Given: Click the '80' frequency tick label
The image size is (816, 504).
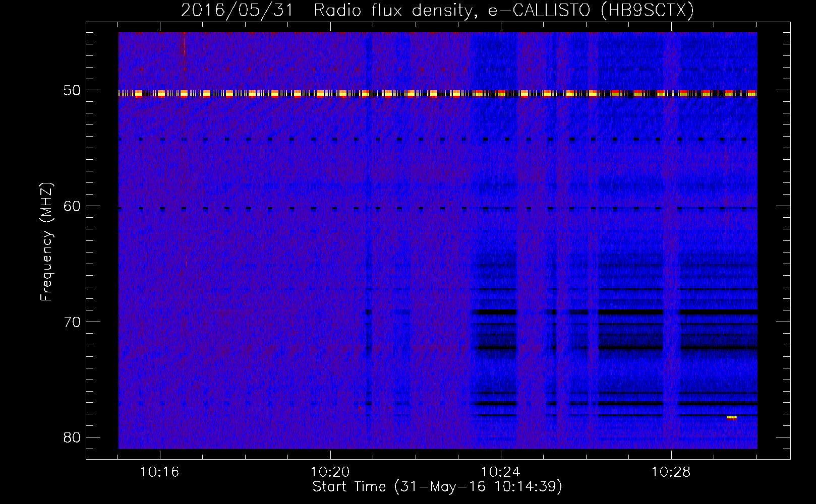Looking at the screenshot, I should 72,437.
